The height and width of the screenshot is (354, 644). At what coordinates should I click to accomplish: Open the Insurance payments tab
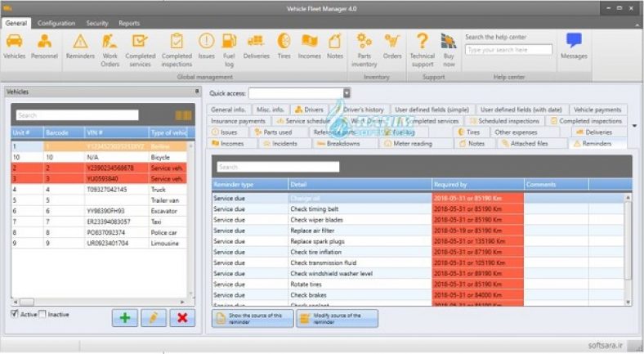point(238,121)
